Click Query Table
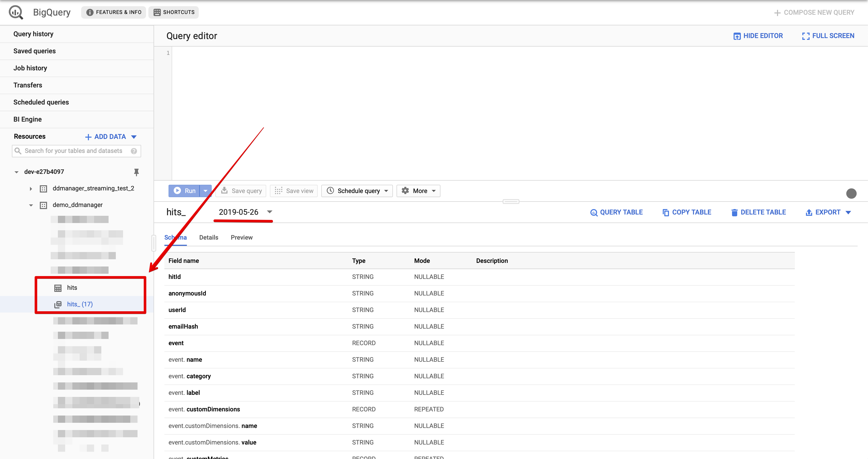The width and height of the screenshot is (868, 459). point(616,212)
